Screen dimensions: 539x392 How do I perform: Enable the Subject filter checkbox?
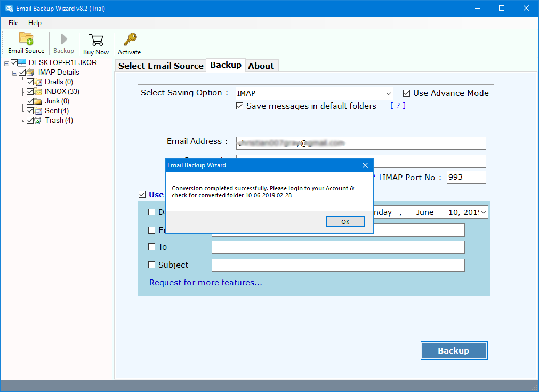coord(151,265)
